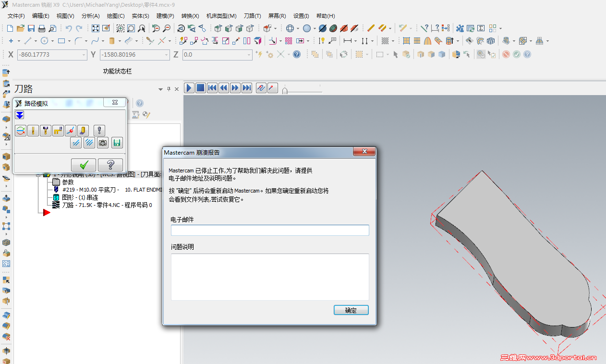
Task: Play the toolpath simulation
Action: [x=189, y=88]
